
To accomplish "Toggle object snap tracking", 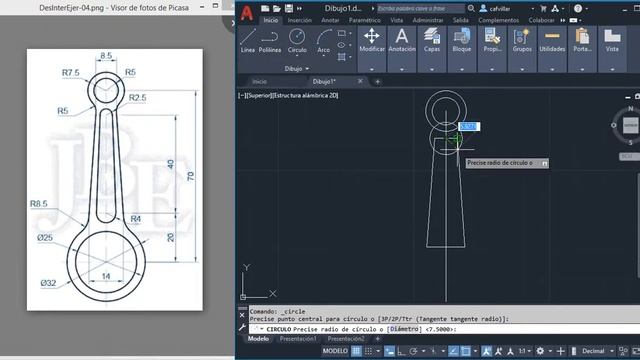I will [453, 351].
